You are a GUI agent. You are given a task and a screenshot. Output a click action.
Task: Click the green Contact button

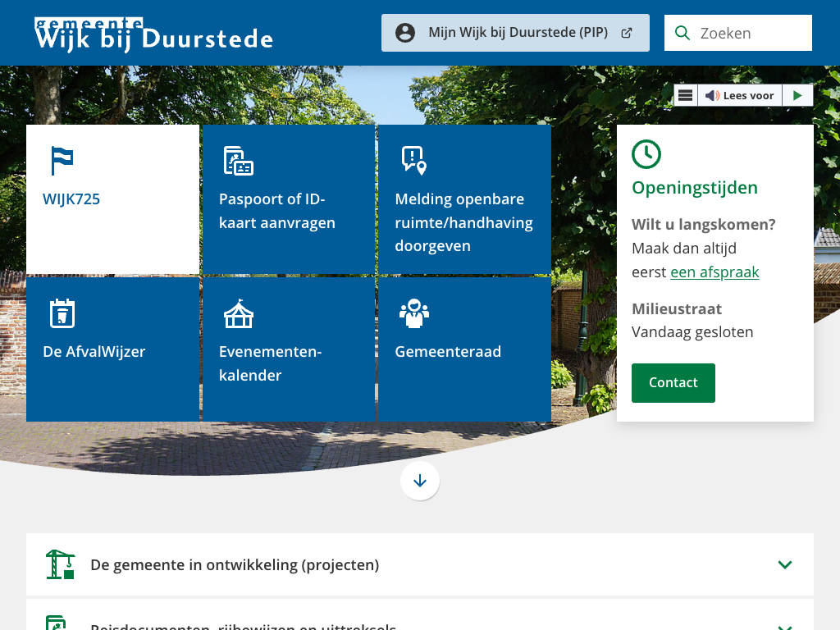[673, 383]
